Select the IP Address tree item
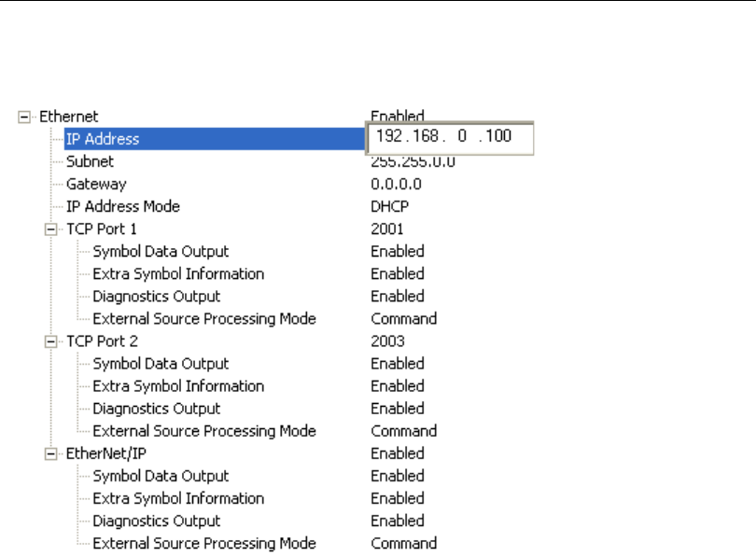 (103, 139)
